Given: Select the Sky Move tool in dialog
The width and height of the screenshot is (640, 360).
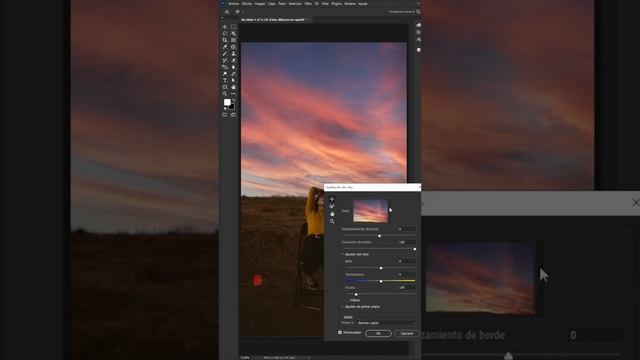Looking at the screenshot, I should 332,199.
